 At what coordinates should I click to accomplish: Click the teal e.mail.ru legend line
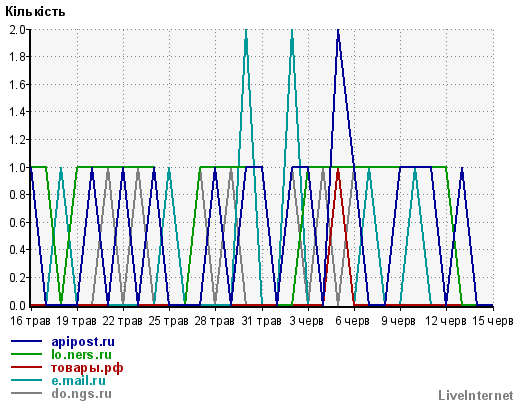point(26,380)
